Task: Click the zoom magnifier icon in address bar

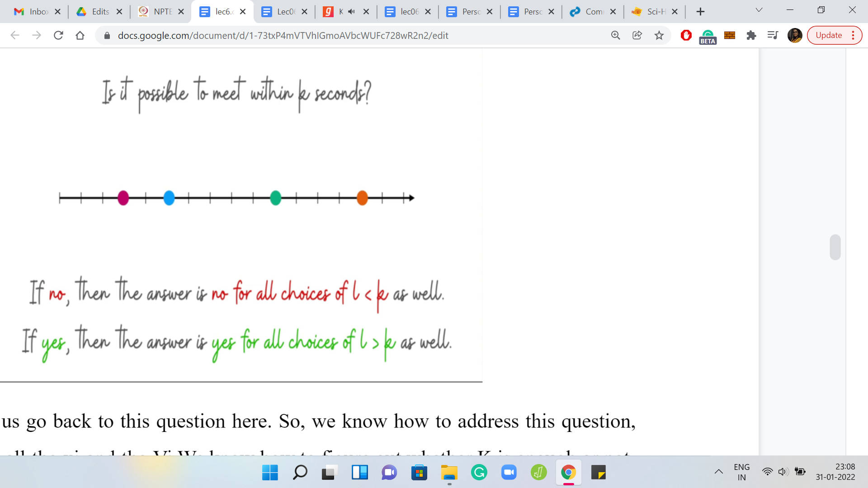Action: (615, 35)
